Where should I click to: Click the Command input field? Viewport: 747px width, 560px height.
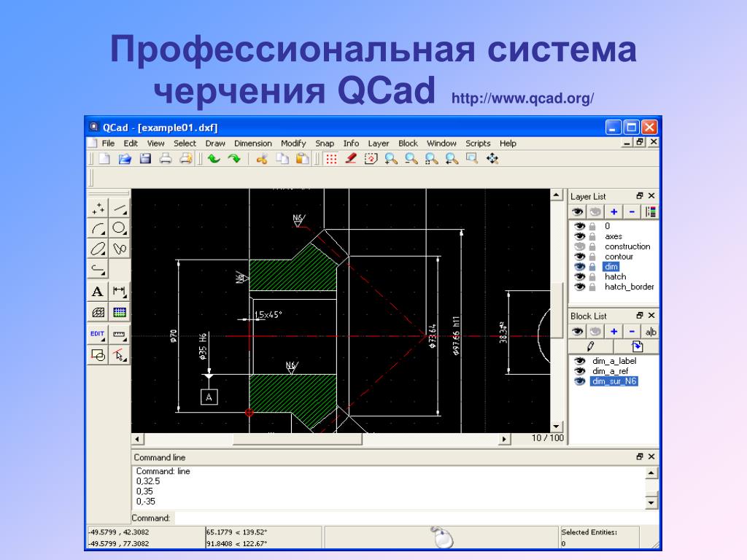tap(415, 518)
